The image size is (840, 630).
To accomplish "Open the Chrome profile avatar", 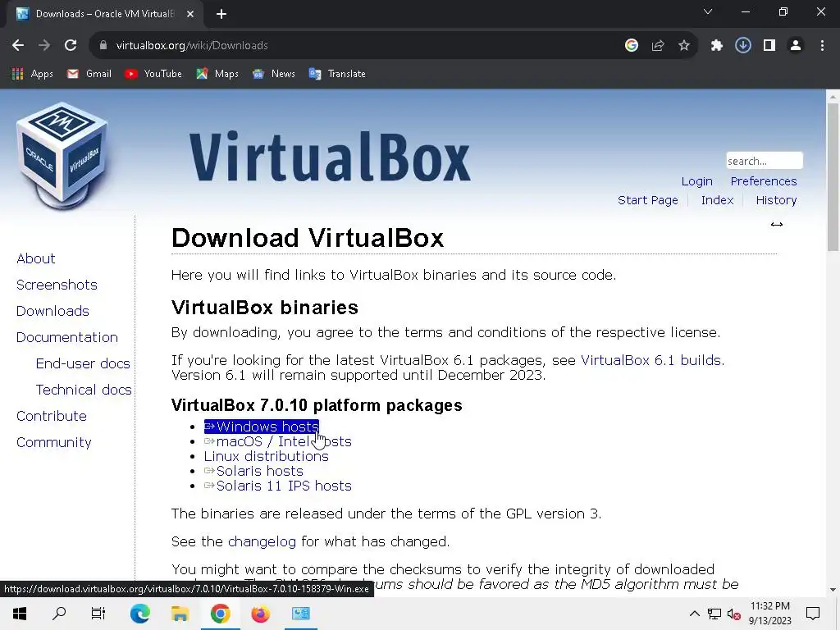I will pyautogui.click(x=796, y=46).
